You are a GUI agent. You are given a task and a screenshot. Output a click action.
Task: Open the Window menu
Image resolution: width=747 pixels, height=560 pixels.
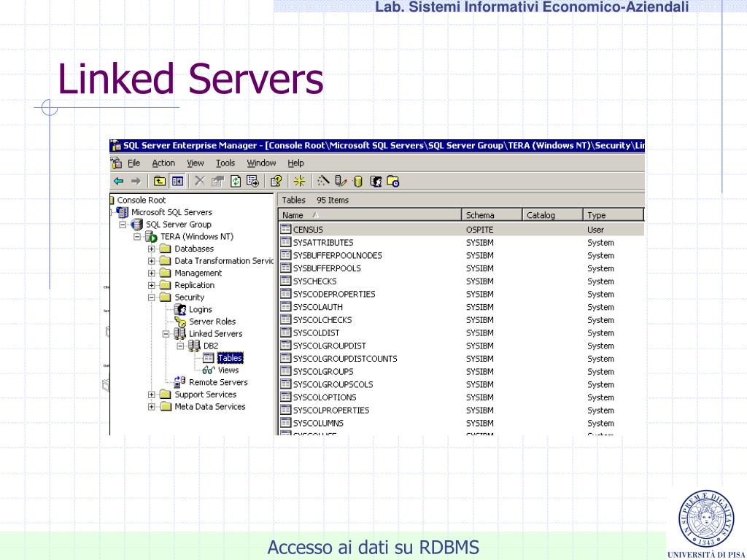(261, 163)
